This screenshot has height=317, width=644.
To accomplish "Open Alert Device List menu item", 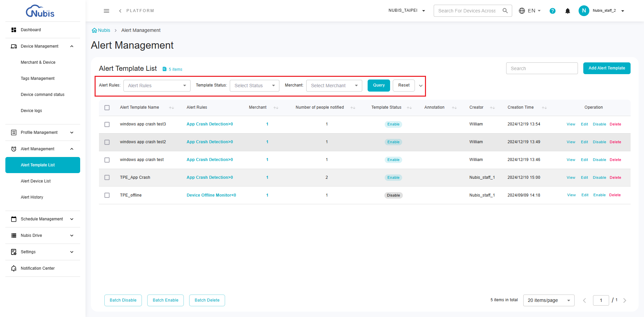I will pos(36,181).
